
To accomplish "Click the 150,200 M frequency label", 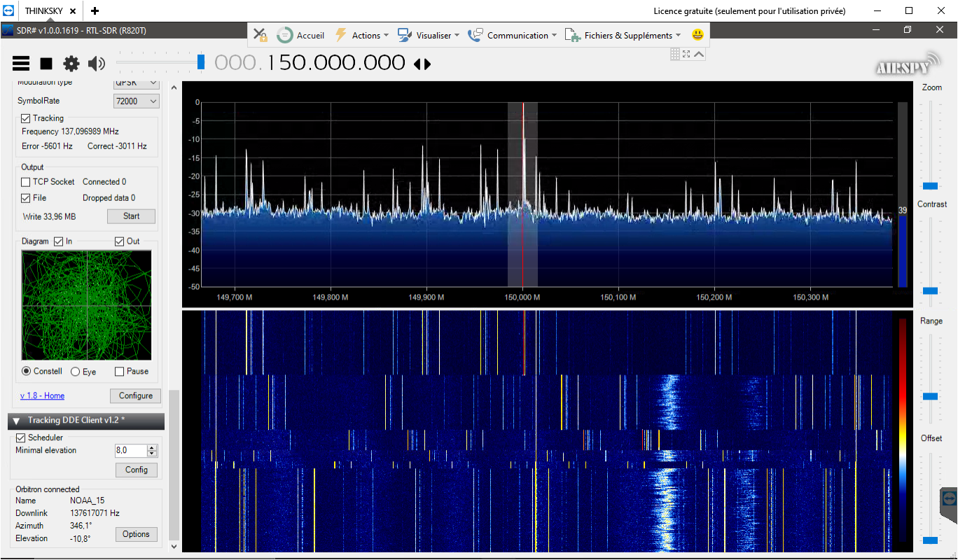I will (714, 297).
